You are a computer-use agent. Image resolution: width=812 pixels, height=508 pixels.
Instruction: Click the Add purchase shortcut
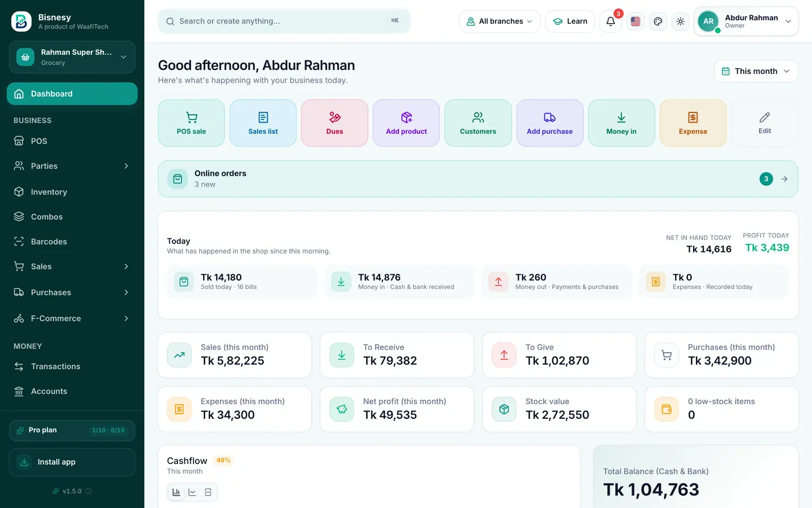point(550,123)
